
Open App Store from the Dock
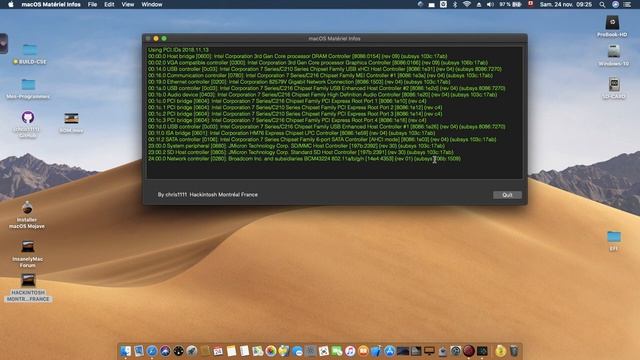point(390,351)
